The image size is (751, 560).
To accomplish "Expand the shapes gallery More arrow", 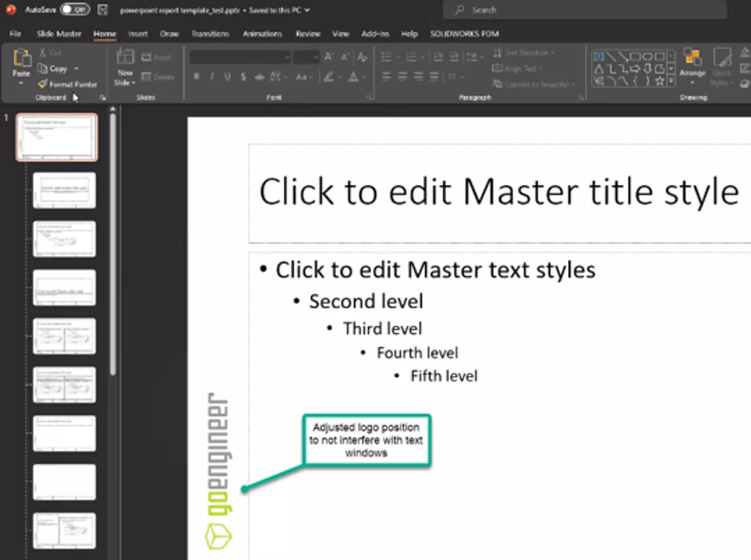I will 671,81.
